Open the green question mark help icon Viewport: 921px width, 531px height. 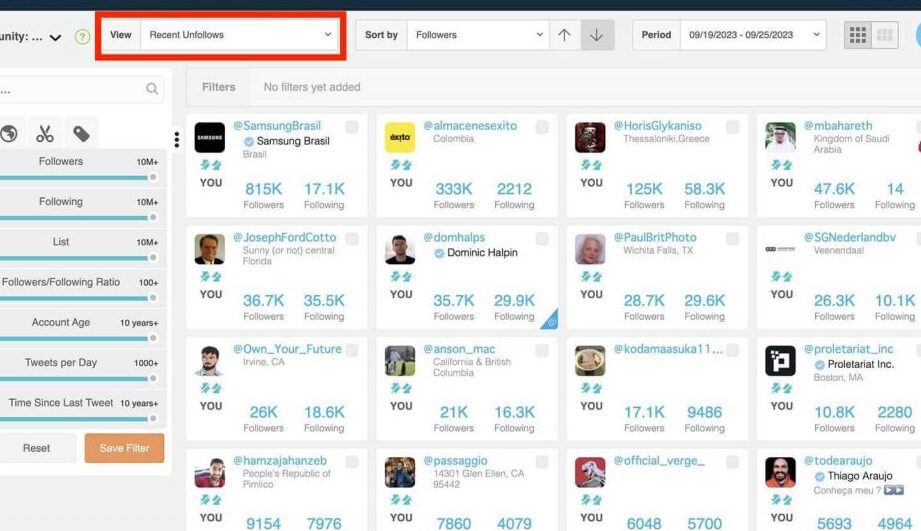point(82,36)
